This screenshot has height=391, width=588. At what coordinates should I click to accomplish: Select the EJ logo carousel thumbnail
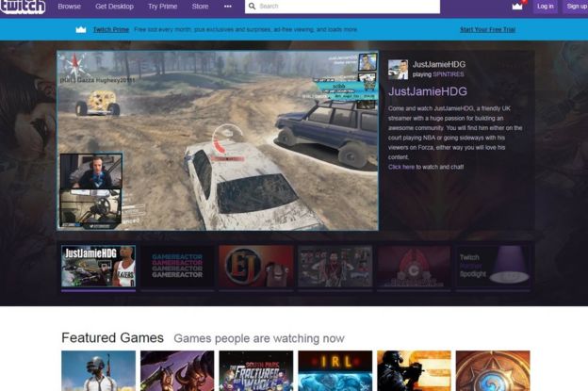click(256, 267)
